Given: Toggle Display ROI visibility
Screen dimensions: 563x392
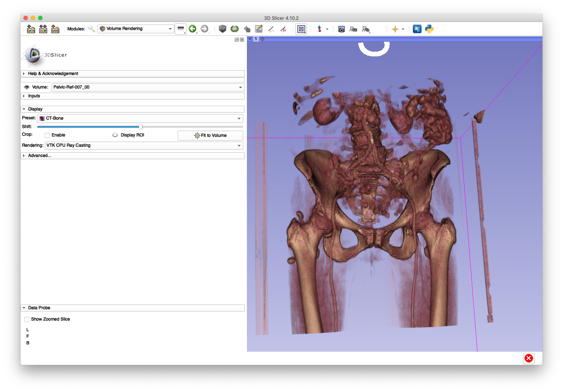Looking at the screenshot, I should (x=115, y=135).
